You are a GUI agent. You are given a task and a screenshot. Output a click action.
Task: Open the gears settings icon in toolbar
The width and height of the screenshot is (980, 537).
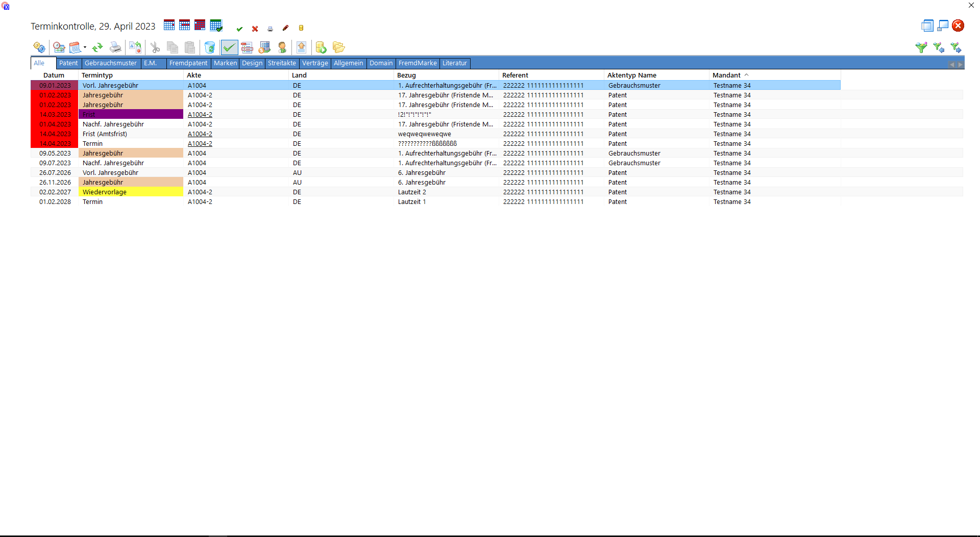point(39,47)
